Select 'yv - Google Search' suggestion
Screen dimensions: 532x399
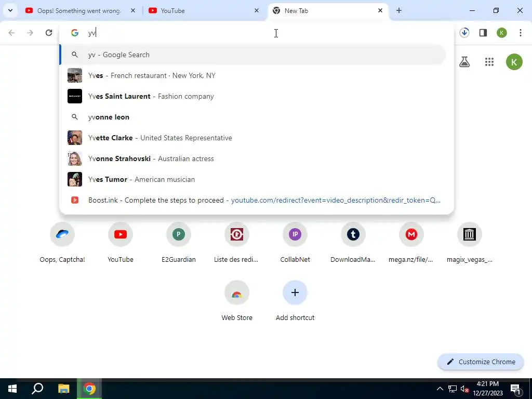click(x=253, y=55)
